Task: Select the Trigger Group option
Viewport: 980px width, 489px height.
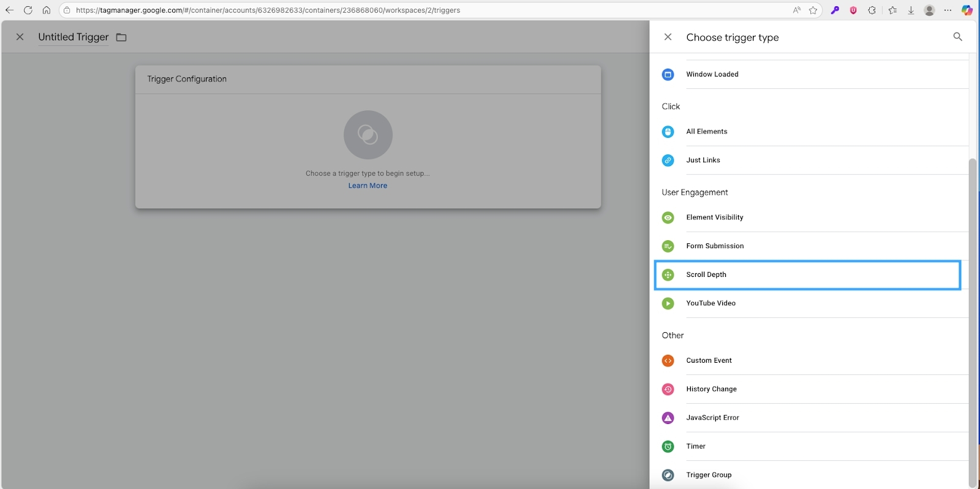Action: click(x=709, y=475)
